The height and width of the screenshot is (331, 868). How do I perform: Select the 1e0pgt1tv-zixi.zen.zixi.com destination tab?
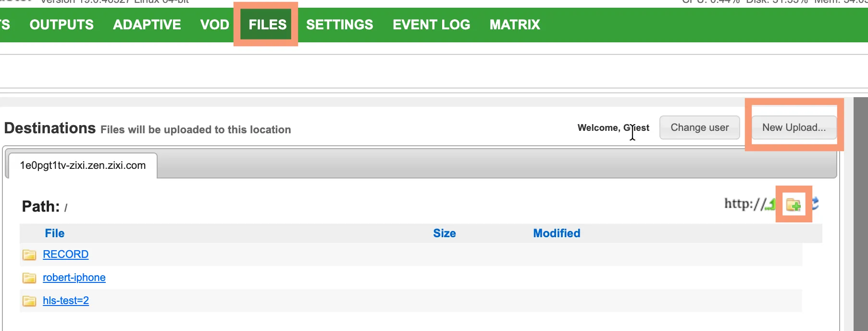pos(83,165)
